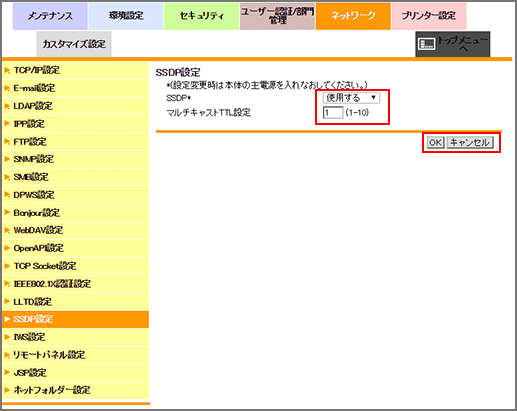This screenshot has width=517, height=411.
Task: Click the キャンセル button
Action: (470, 143)
